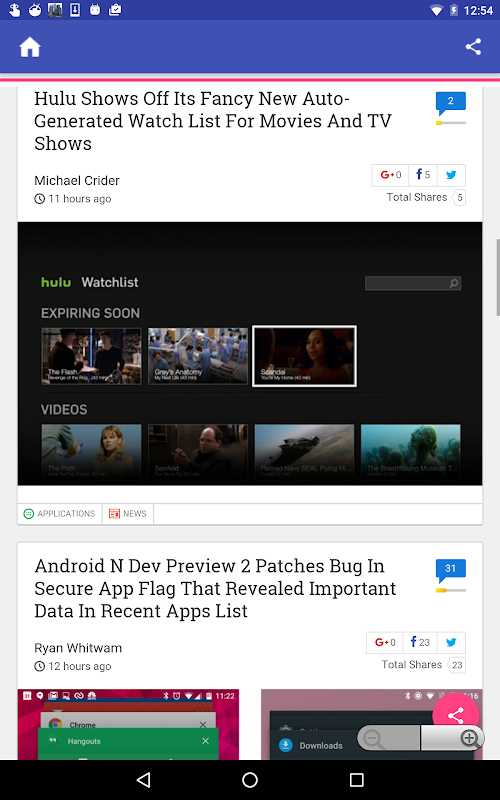
Task: Click Total Shares count 5
Action: coord(459,197)
